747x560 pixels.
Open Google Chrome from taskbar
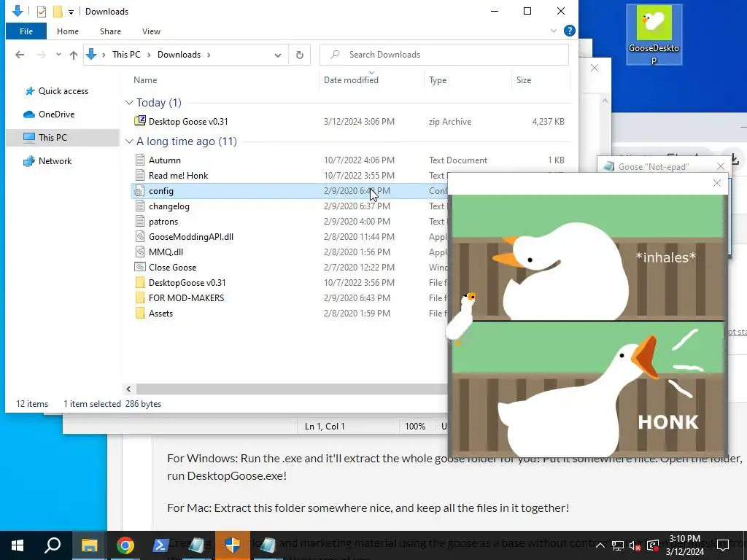coord(125,545)
